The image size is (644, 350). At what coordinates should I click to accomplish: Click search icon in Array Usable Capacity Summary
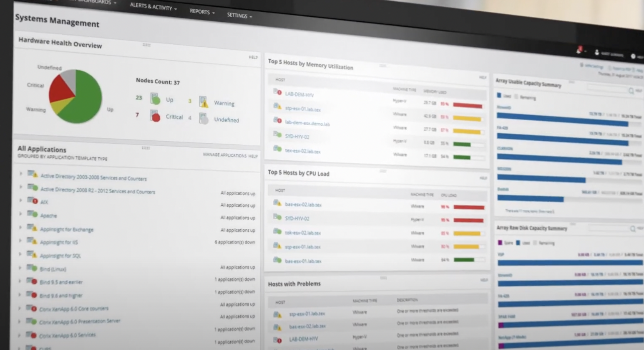[631, 91]
